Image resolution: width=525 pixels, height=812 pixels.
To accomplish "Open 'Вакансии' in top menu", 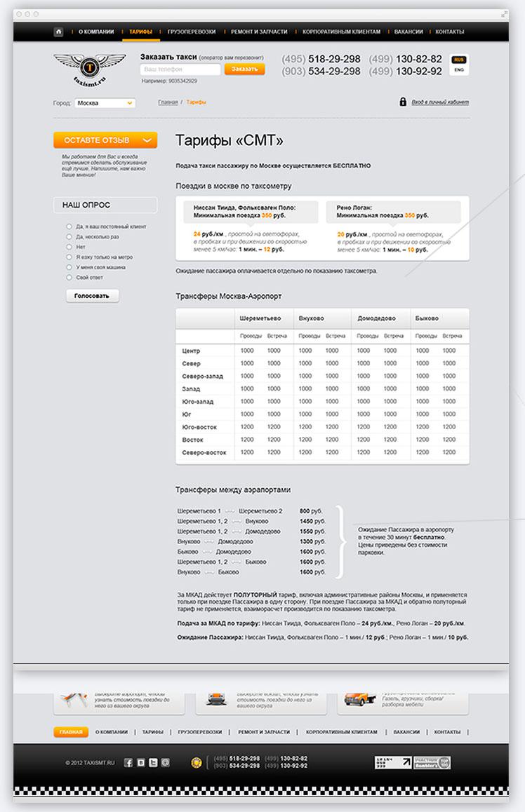I will tap(408, 32).
